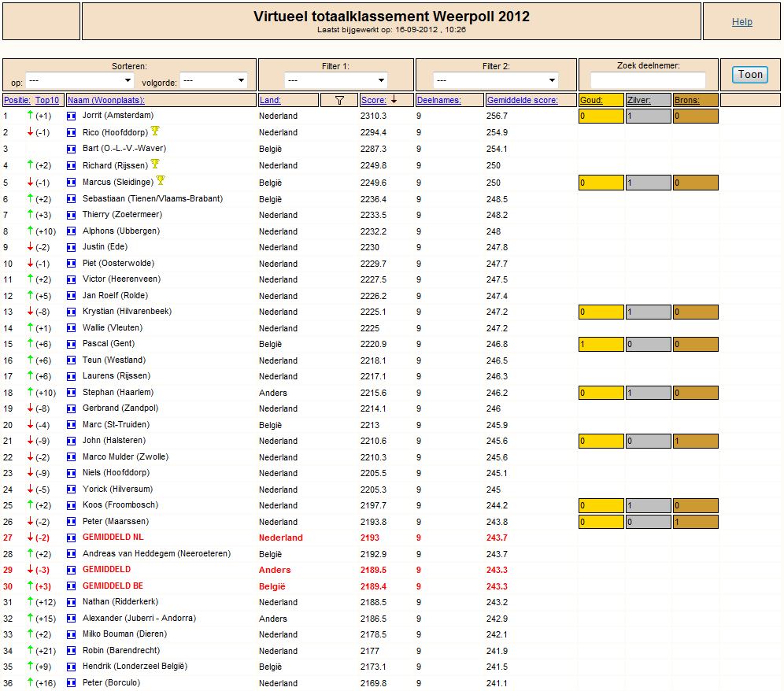
Task: Click detail icon next to Alphons (Ubbergen)
Action: pos(71,231)
